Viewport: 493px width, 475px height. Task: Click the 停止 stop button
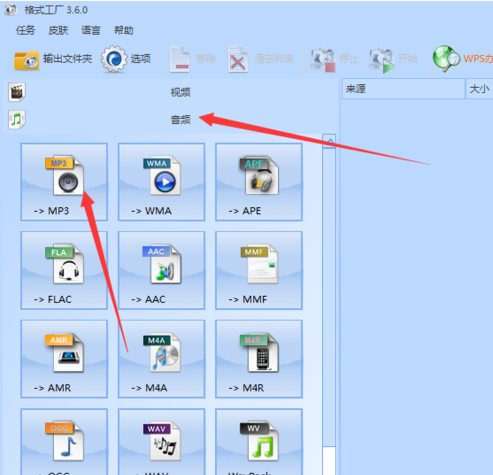(334, 59)
